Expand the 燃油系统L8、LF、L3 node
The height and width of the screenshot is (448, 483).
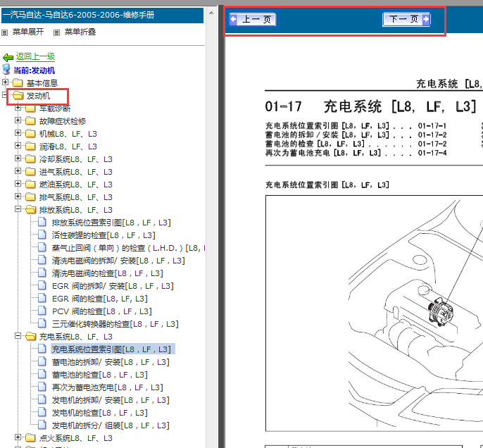tap(18, 183)
